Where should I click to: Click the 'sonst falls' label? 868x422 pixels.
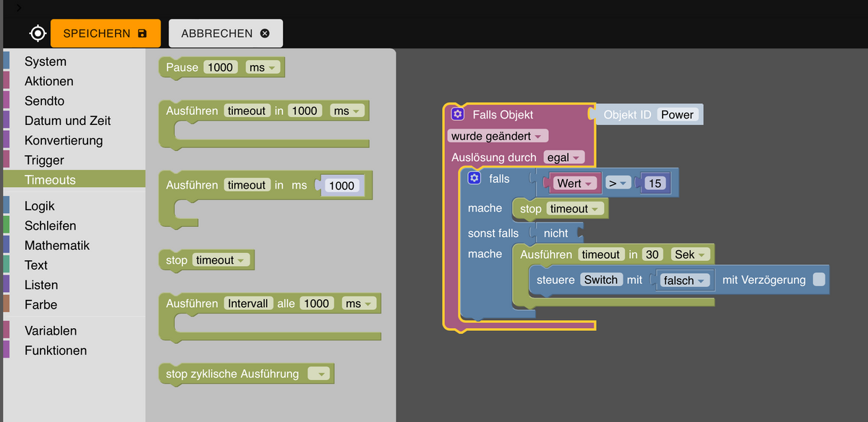point(493,233)
